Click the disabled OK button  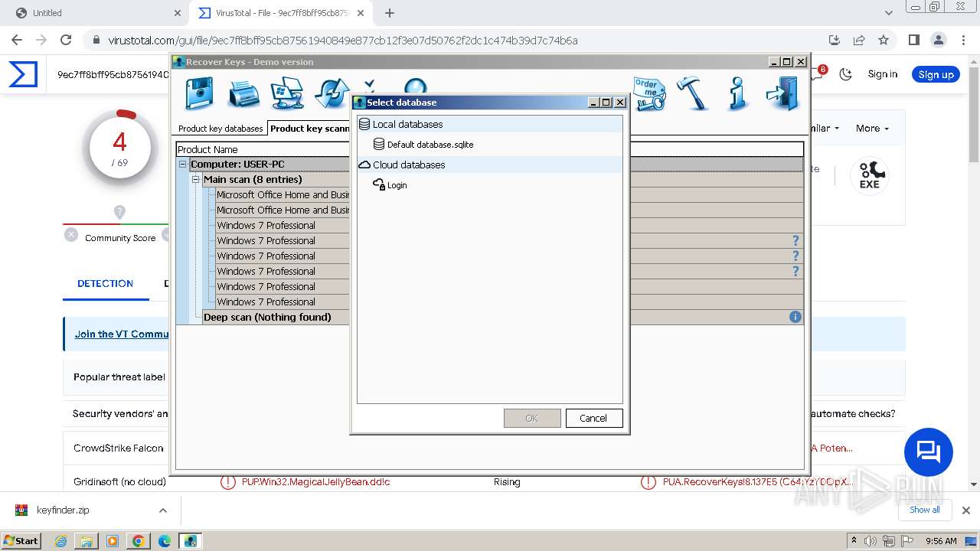pos(532,418)
